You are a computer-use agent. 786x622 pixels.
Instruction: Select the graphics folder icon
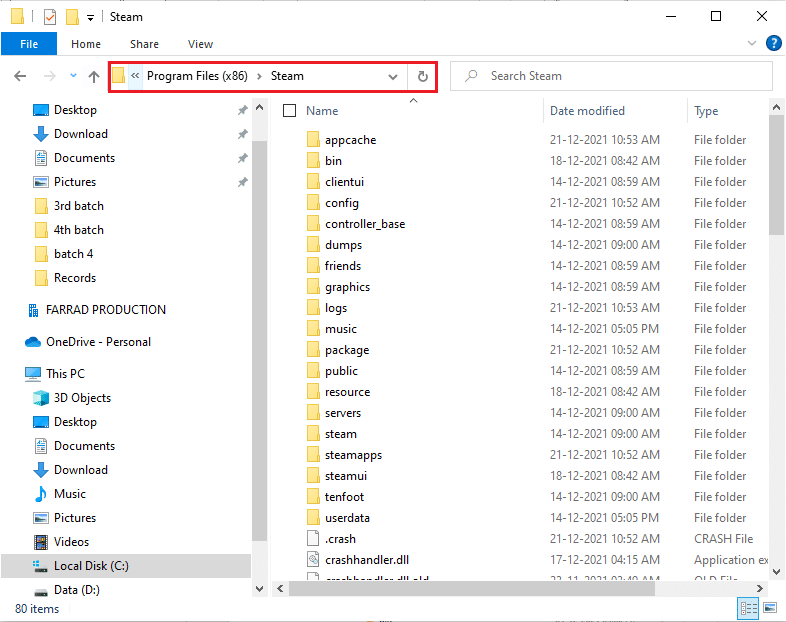pos(313,287)
